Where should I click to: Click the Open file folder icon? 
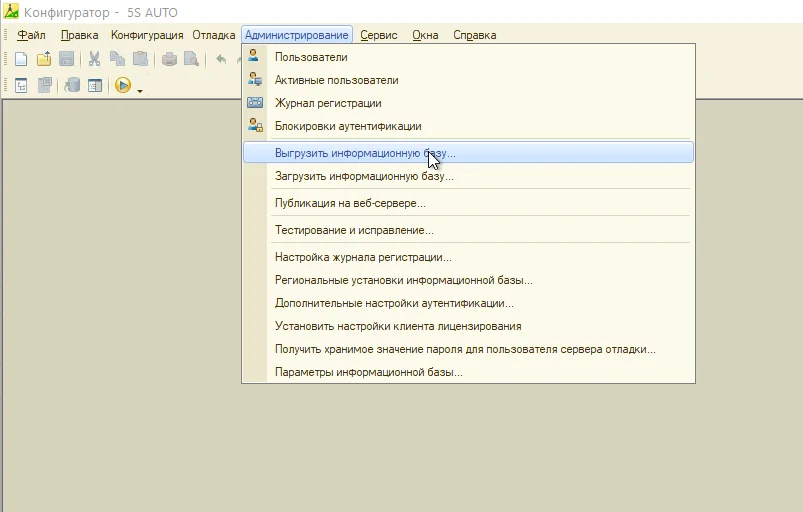coord(44,59)
